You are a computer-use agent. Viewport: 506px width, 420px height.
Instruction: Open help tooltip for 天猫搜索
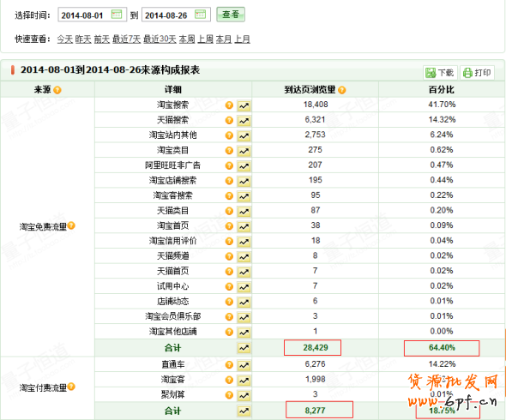229,120
